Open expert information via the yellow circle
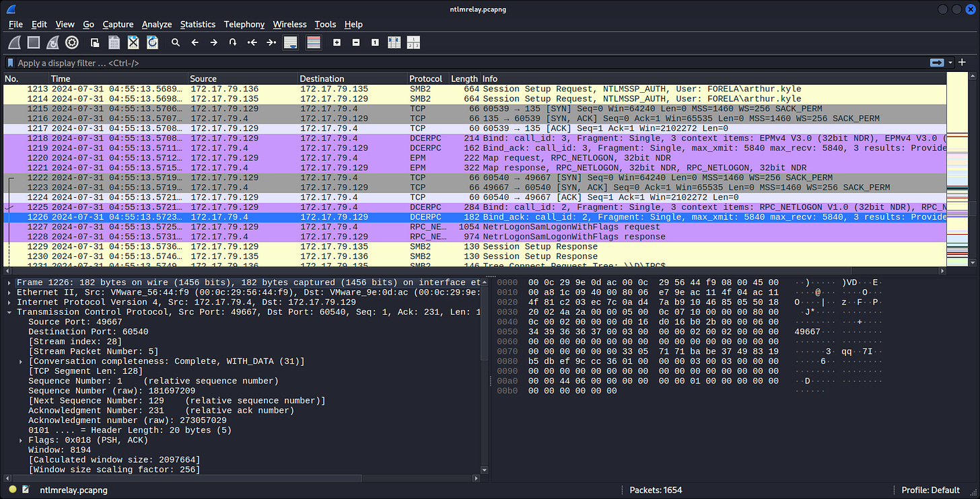This screenshot has width=980, height=499. pyautogui.click(x=13, y=490)
